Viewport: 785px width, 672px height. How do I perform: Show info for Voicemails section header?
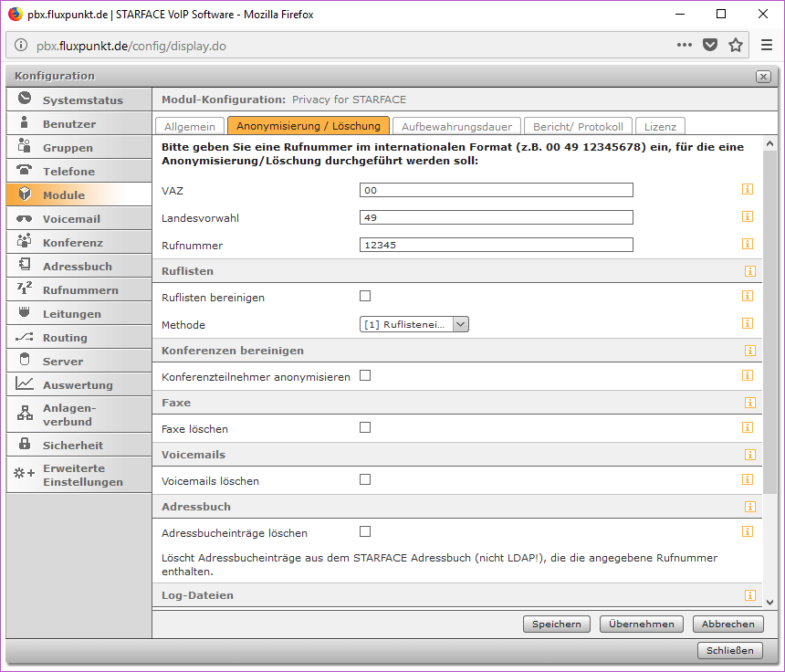click(750, 455)
